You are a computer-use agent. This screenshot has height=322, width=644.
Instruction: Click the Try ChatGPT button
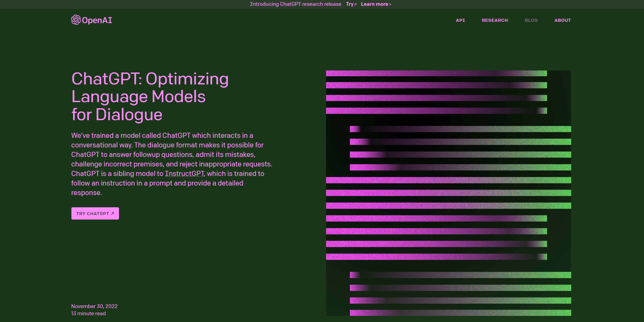click(95, 213)
